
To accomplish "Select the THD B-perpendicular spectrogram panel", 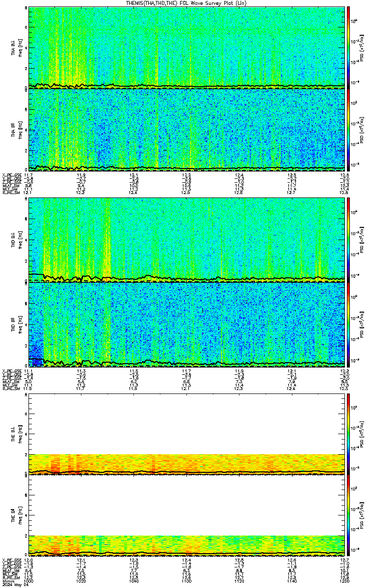I will (x=186, y=240).
